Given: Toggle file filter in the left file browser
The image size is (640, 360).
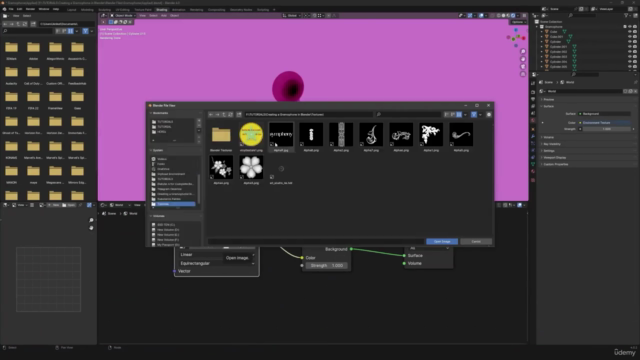Looking at the screenshot, I should tap(85, 31).
